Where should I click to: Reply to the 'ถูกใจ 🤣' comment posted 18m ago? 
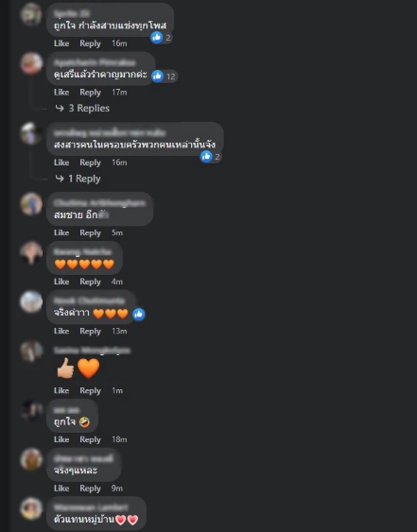tap(91, 439)
